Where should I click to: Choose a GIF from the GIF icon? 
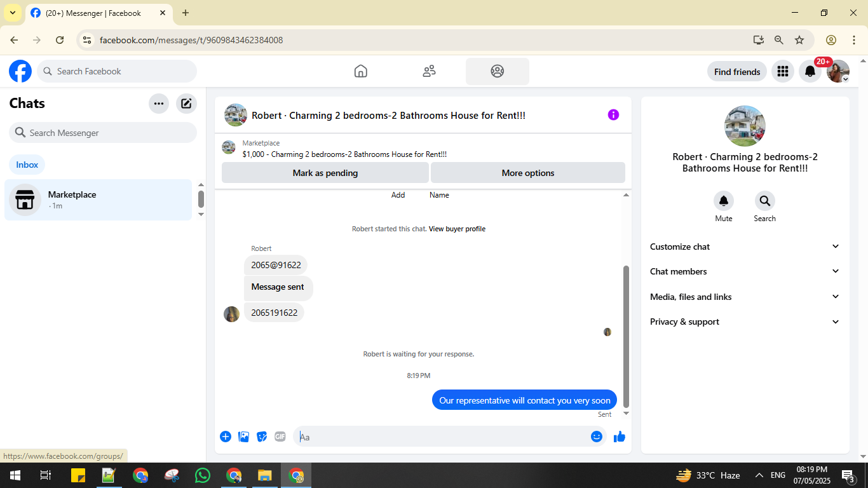(280, 437)
